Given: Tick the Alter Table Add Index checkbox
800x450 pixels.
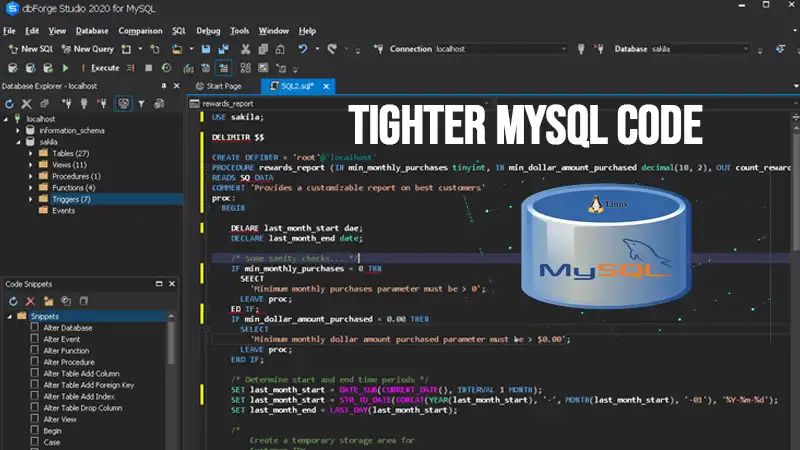Looking at the screenshot, I should coord(35,396).
